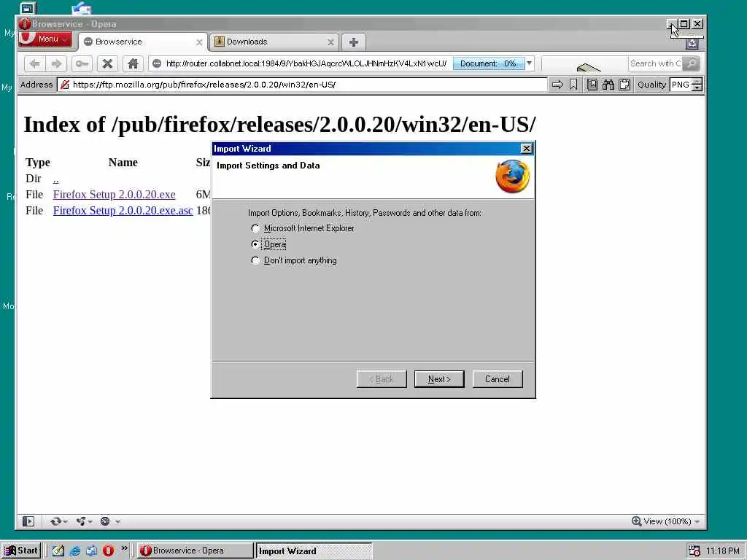Go forward with Opera forward arrow

coord(56,63)
